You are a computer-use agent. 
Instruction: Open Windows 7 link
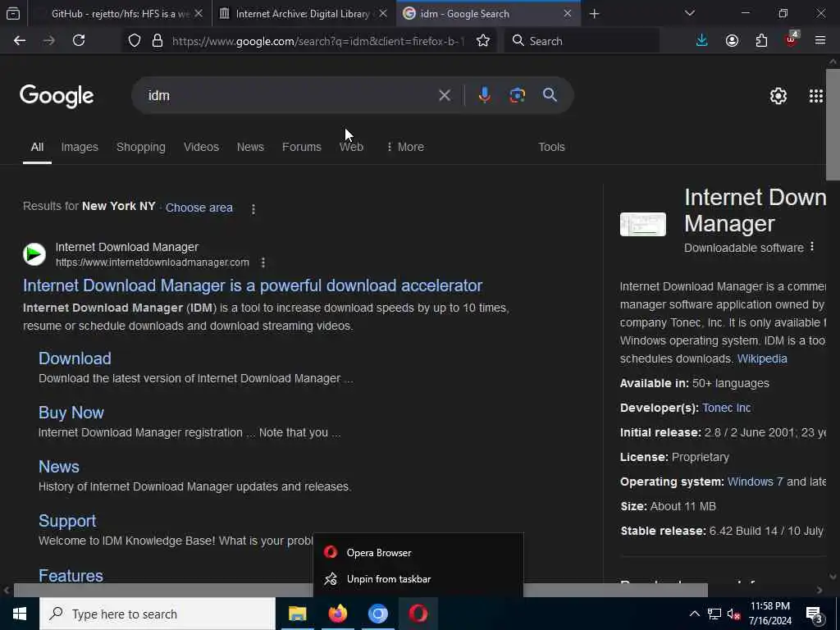pos(755,482)
